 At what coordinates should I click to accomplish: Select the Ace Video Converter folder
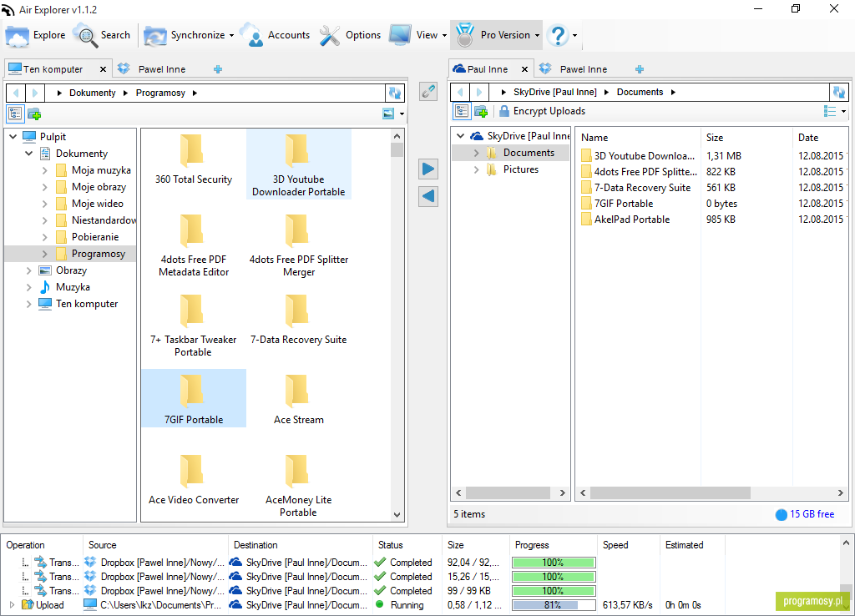point(194,479)
